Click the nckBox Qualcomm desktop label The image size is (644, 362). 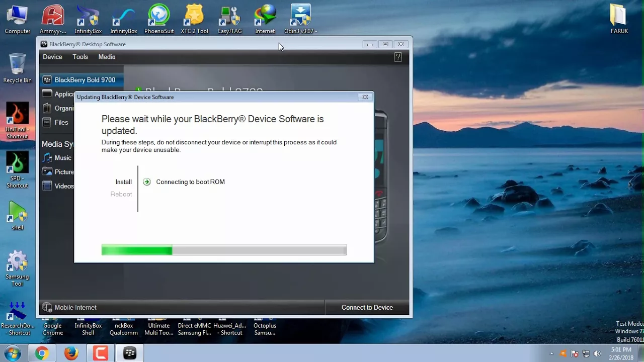click(124, 329)
